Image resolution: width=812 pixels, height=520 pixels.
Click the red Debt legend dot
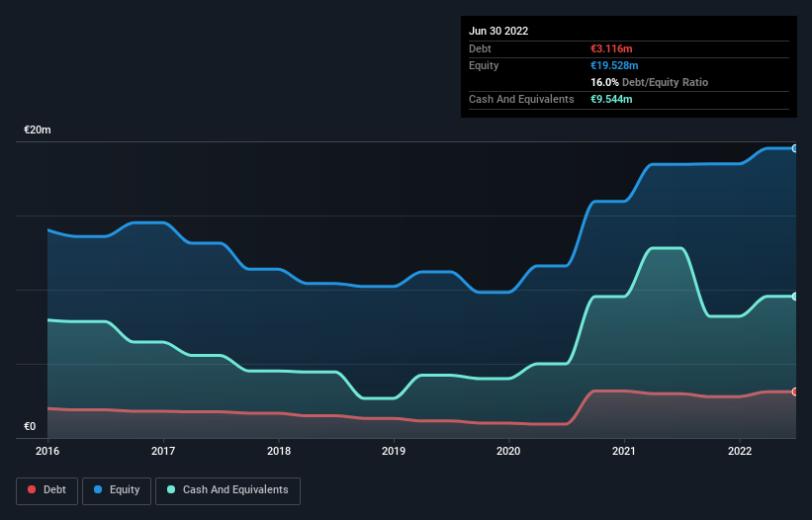tap(32, 489)
